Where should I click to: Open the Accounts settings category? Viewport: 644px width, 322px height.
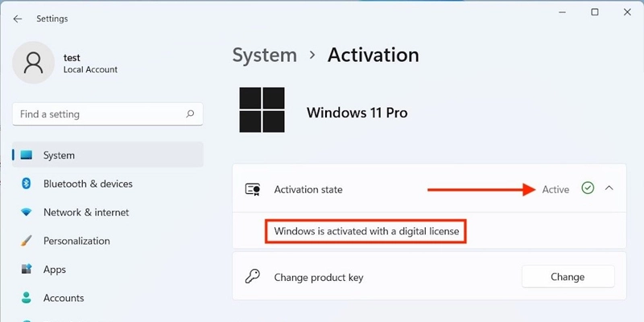[x=64, y=298]
